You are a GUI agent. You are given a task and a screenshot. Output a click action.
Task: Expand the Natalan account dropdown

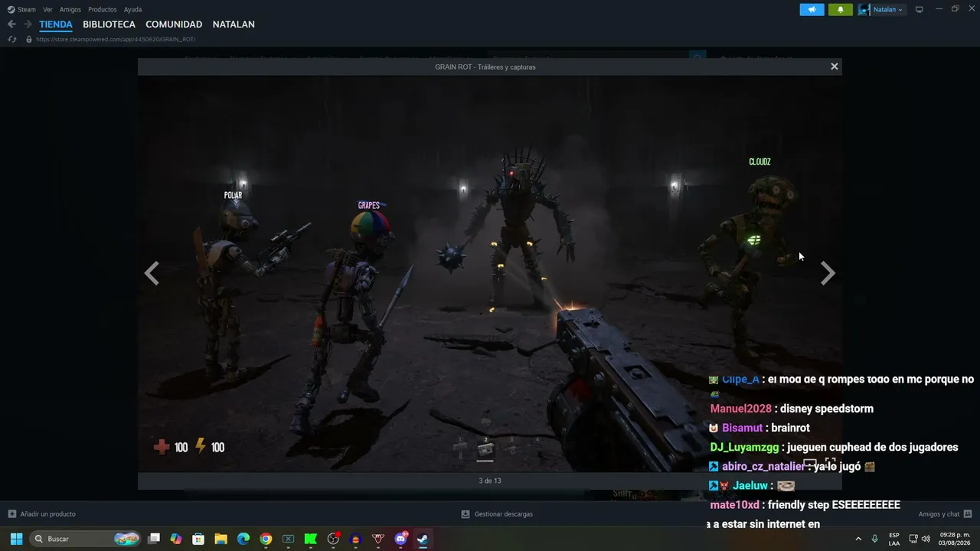(888, 9)
